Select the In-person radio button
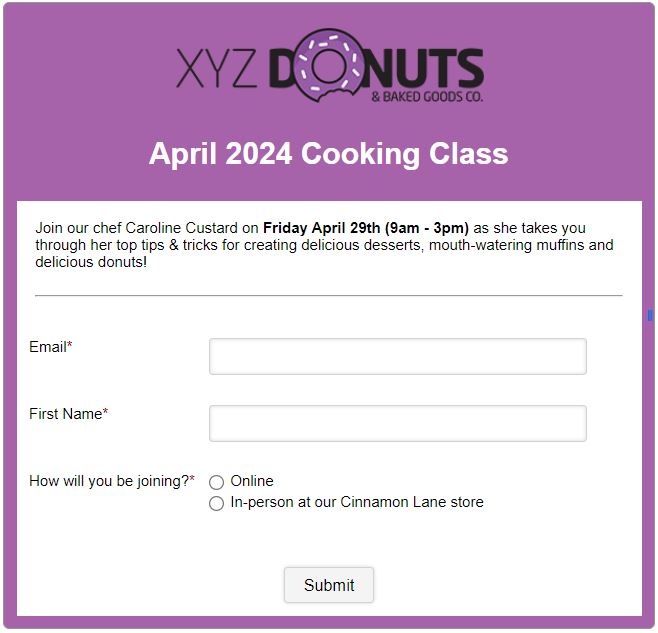Screen dimensions: 658x633 (x=217, y=503)
